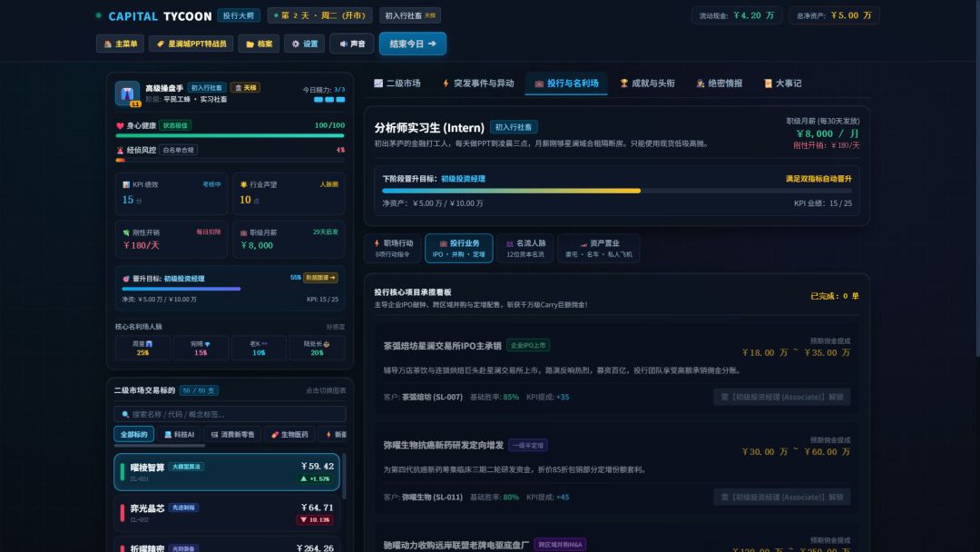The height and width of the screenshot is (552, 980).
Task: Open the 档案 archive folder button
Action: [259, 44]
